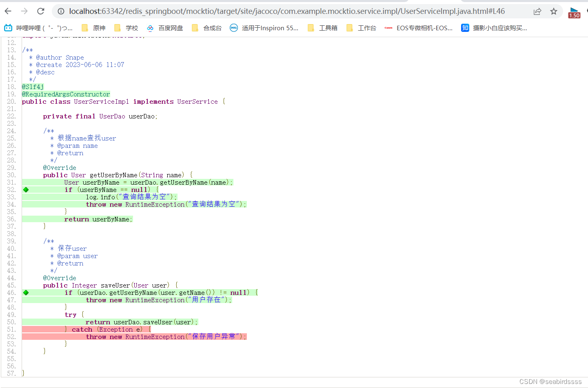Click the 1.50 extension icon
The height and width of the screenshot is (388, 588).
[x=574, y=13]
